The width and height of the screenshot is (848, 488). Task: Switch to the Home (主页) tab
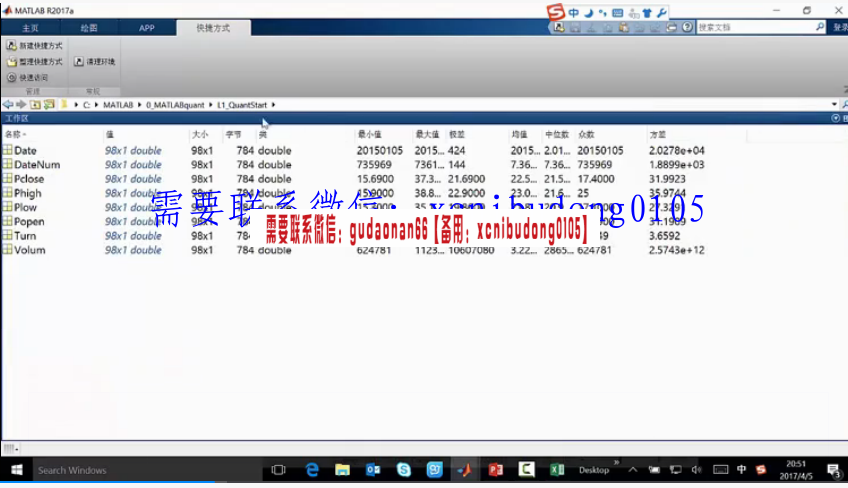tap(30, 28)
